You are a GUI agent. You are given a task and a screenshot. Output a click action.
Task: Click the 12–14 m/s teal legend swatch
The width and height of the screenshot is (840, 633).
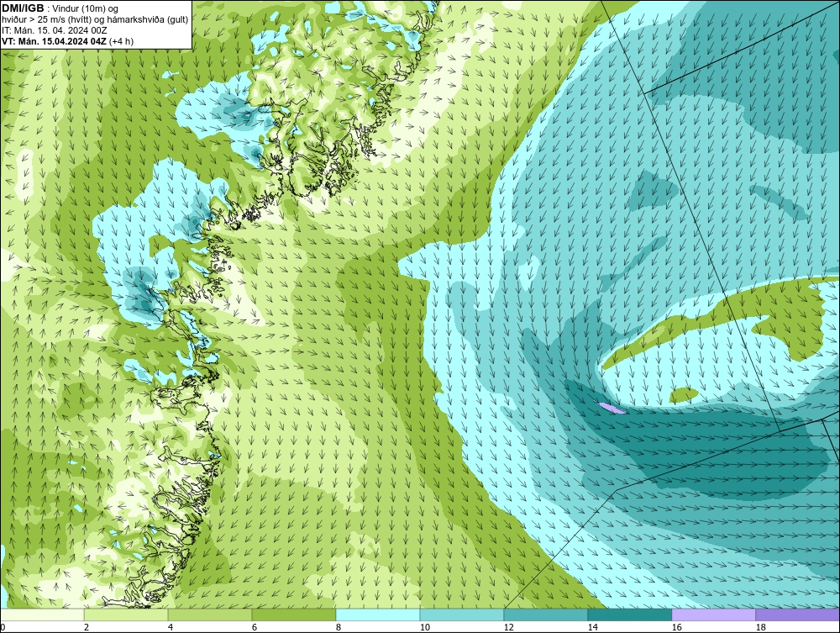point(546,615)
